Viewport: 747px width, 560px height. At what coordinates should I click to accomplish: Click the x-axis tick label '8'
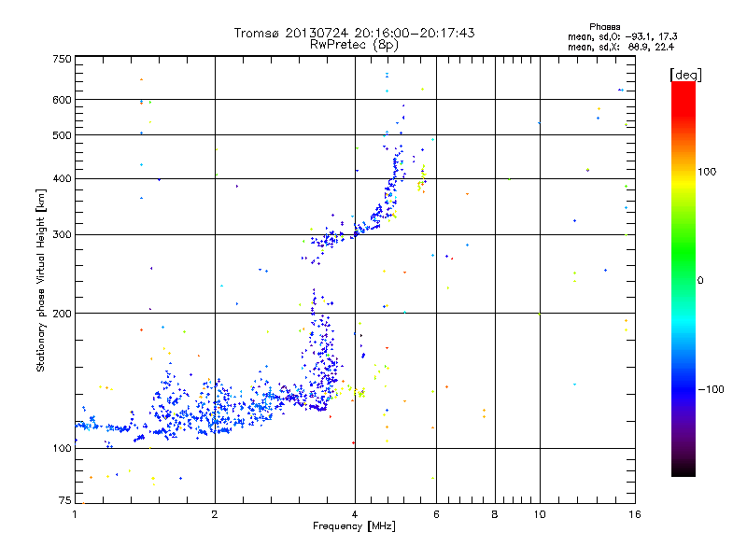(x=495, y=514)
